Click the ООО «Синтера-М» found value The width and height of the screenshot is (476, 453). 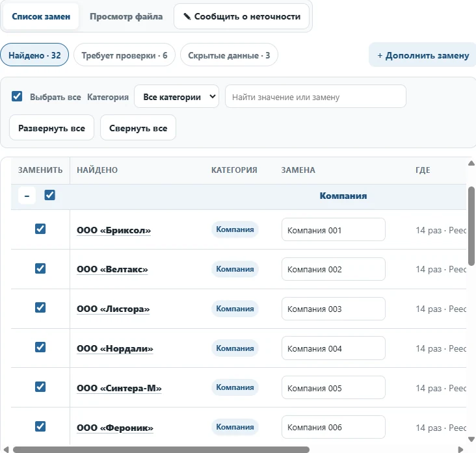click(x=119, y=388)
